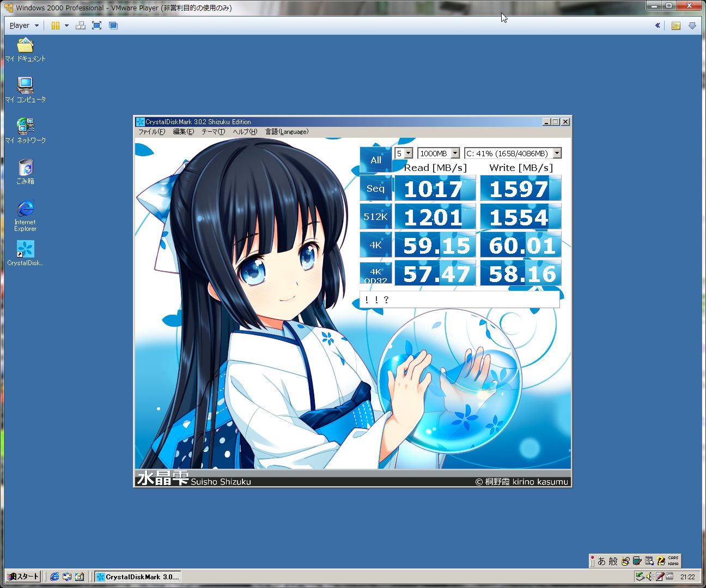Screen dimensions: 706x588
Task: Open the ファイル(F) menu in CrystalDiskMark
Action: 151,132
